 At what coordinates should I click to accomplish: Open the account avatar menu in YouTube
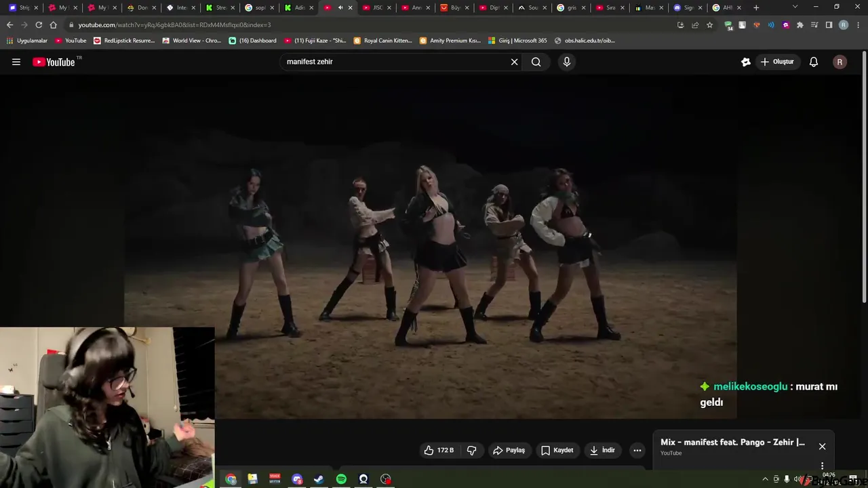840,62
